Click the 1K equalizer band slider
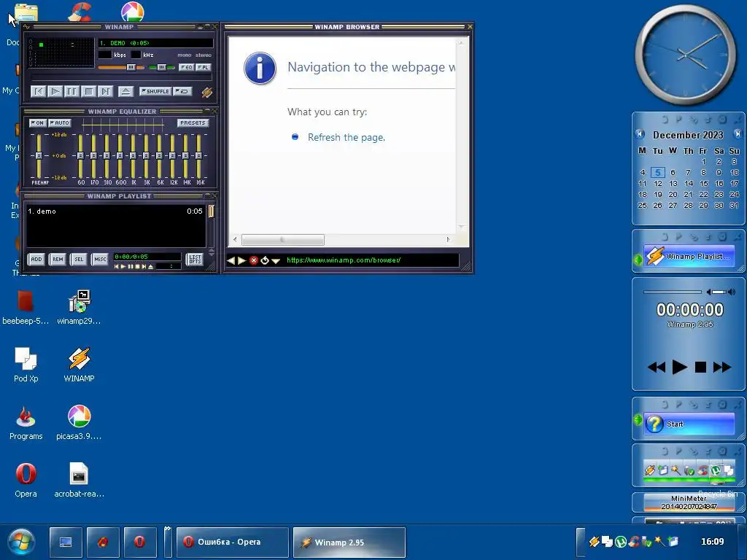Screen dimensions: 747x560 (x=133, y=156)
